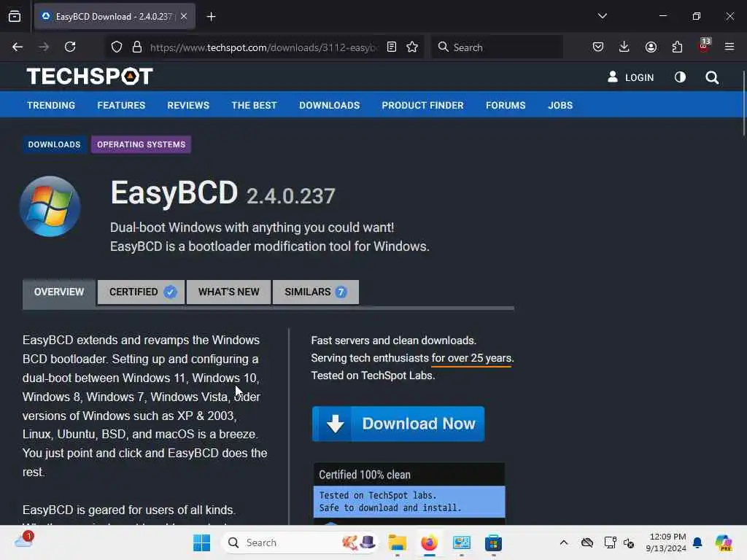Click the extension icon with badge 13

tap(704, 46)
